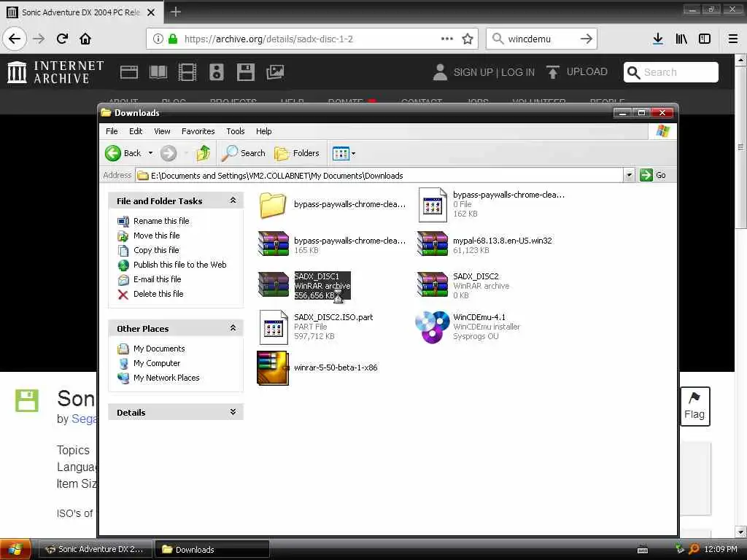Select the bypass-paywalls 162 KB file icon
The height and width of the screenshot is (560, 747).
tap(433, 205)
